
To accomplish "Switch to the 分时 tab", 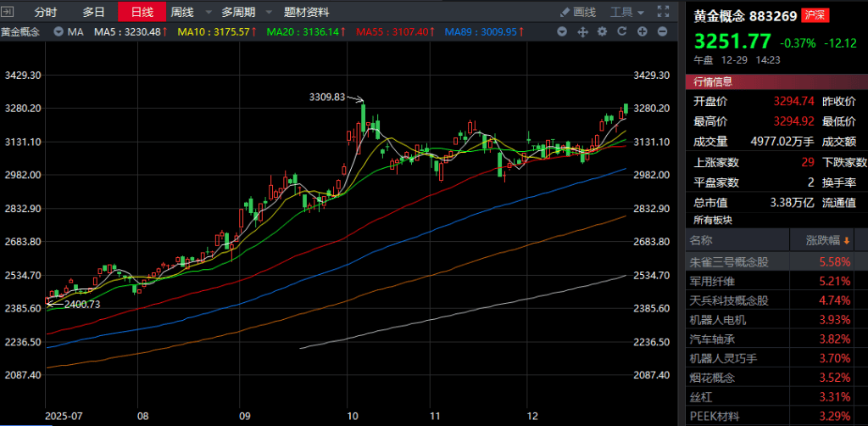I will (x=46, y=12).
